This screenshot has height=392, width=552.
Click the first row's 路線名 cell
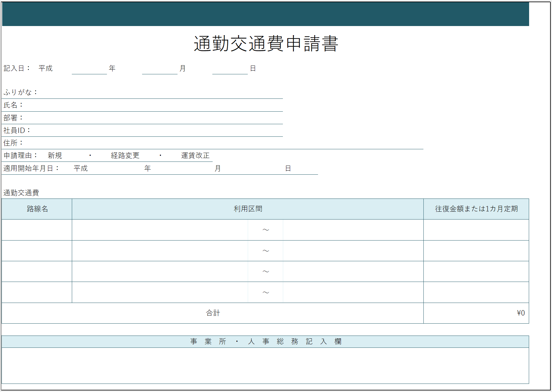tap(37, 230)
